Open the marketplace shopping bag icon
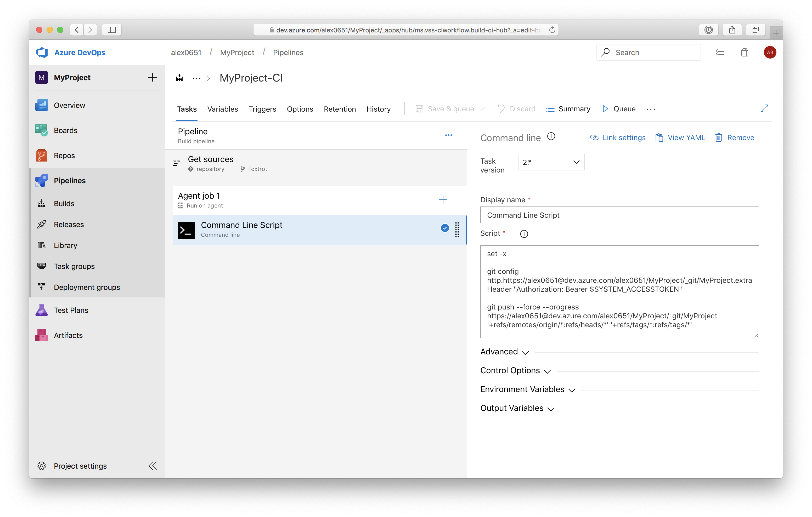Viewport: 812px width, 517px height. pyautogui.click(x=745, y=52)
